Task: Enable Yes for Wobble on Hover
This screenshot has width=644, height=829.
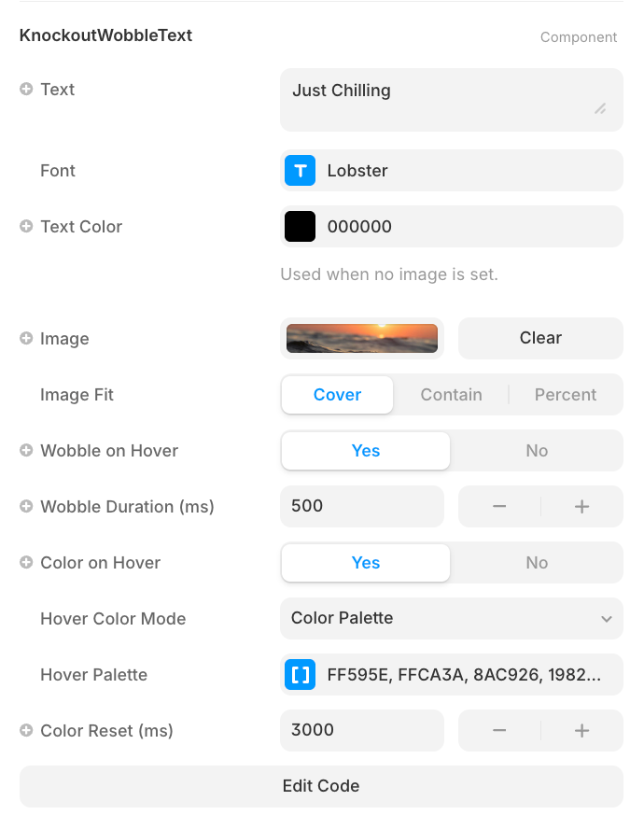Action: [x=366, y=451]
